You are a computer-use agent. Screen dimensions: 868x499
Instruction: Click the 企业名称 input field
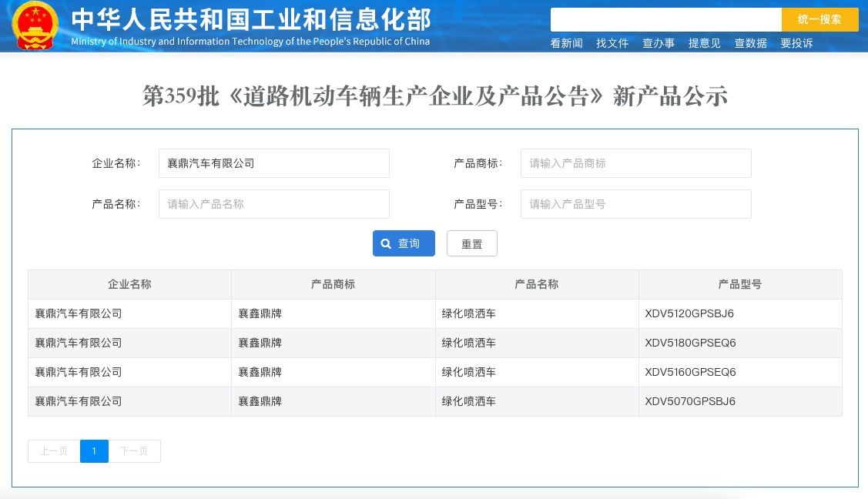274,163
